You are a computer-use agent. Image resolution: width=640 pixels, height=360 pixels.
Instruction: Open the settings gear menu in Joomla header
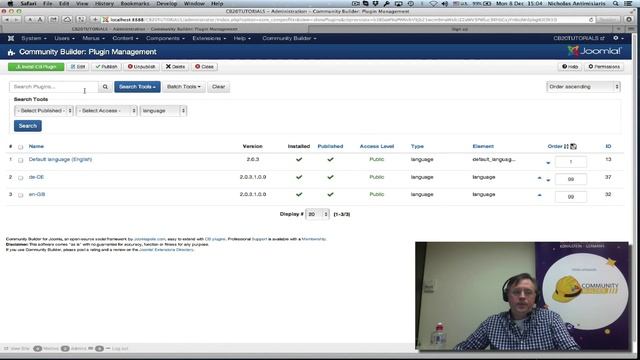(618, 38)
